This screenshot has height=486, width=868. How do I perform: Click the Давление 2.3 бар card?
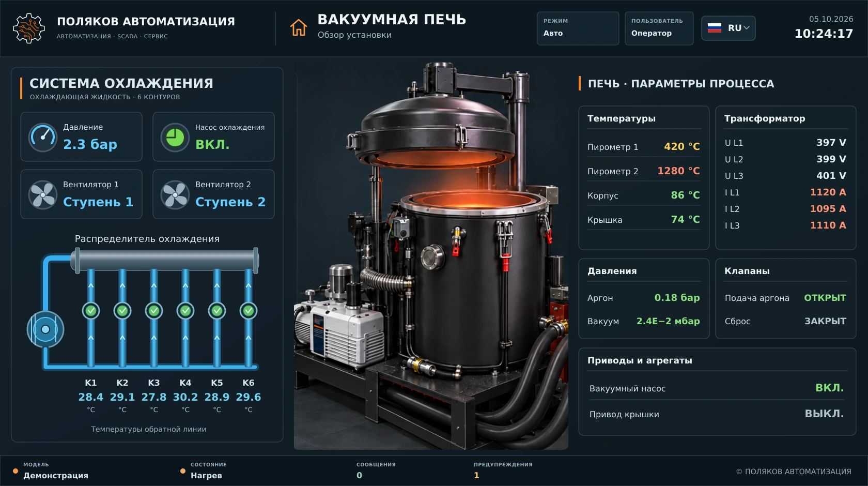[x=81, y=137]
